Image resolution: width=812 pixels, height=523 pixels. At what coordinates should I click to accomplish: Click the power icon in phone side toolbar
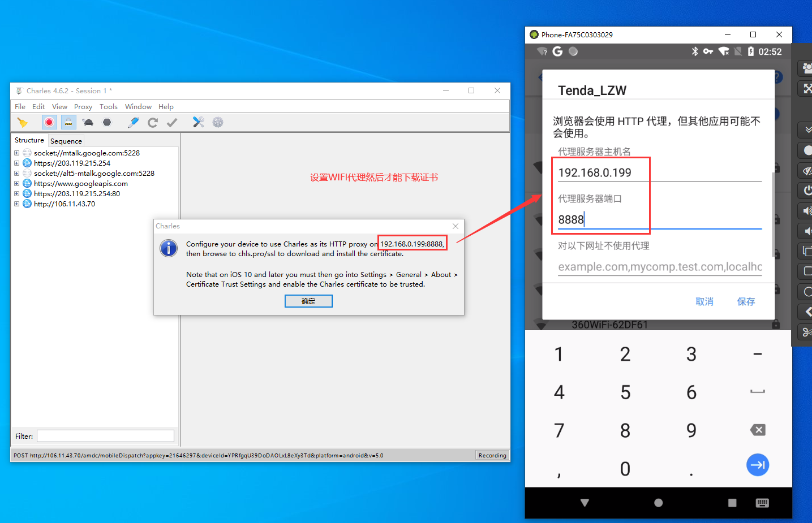806,190
